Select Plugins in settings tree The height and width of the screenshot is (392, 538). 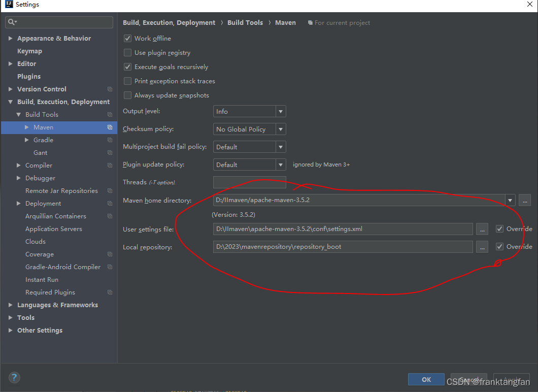click(29, 77)
